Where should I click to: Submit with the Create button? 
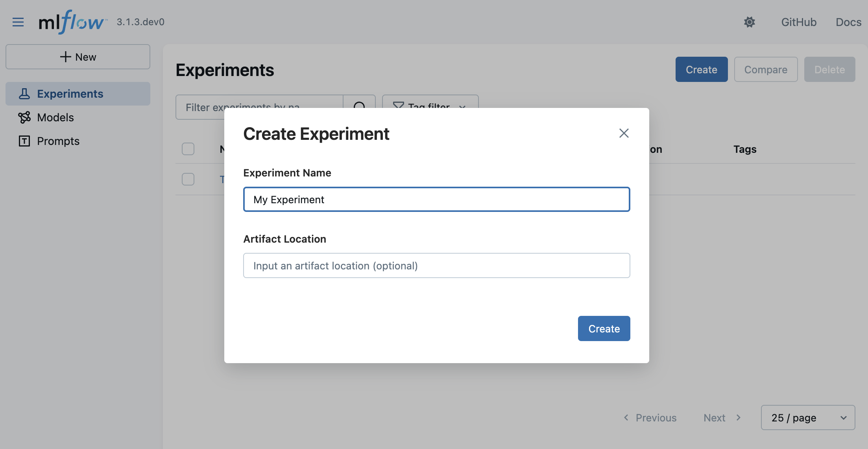604,328
